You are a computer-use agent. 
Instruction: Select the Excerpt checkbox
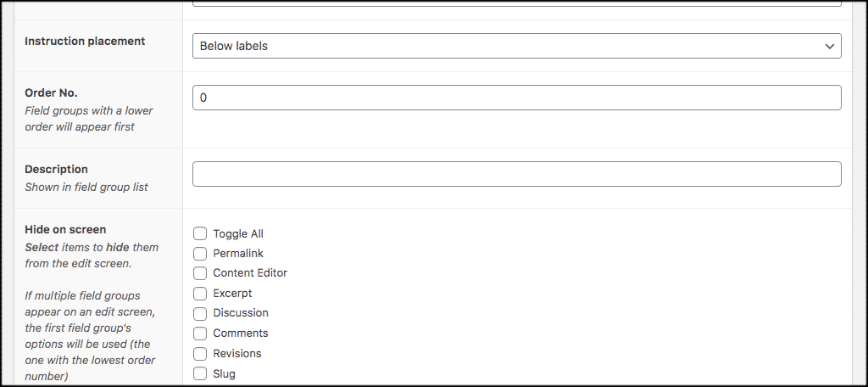coord(200,293)
